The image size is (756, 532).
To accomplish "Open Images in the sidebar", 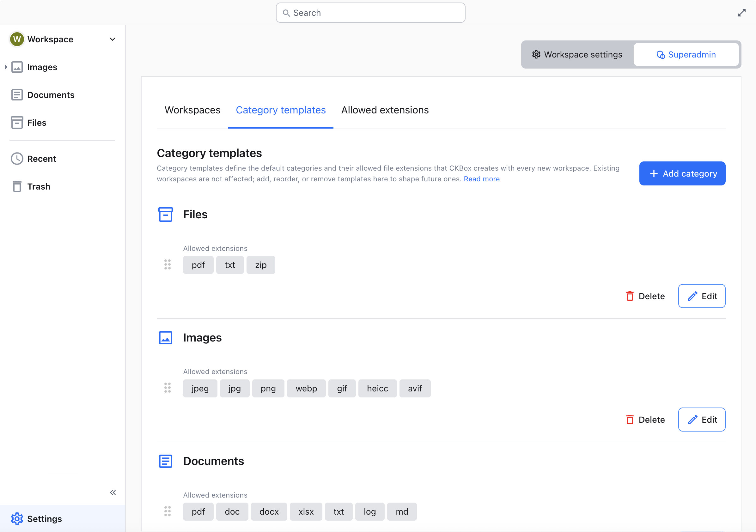I will [x=42, y=67].
